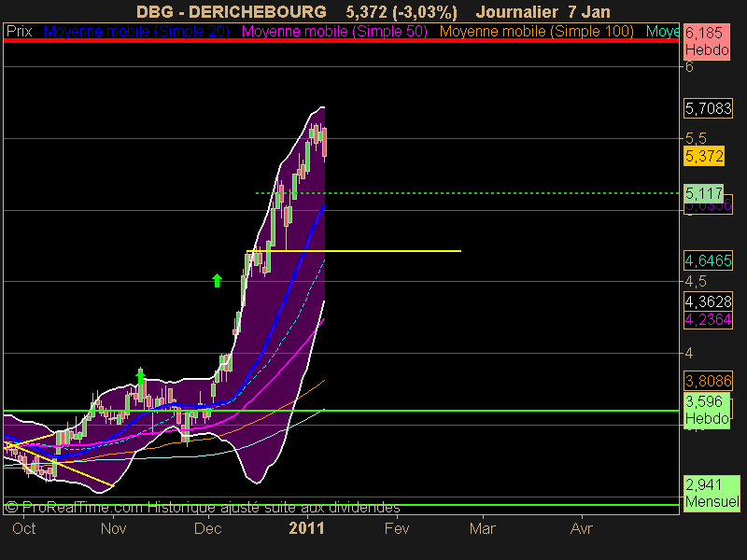Click the green "2,941 Mensuel" support label
The width and height of the screenshot is (747, 560).
coord(712,494)
